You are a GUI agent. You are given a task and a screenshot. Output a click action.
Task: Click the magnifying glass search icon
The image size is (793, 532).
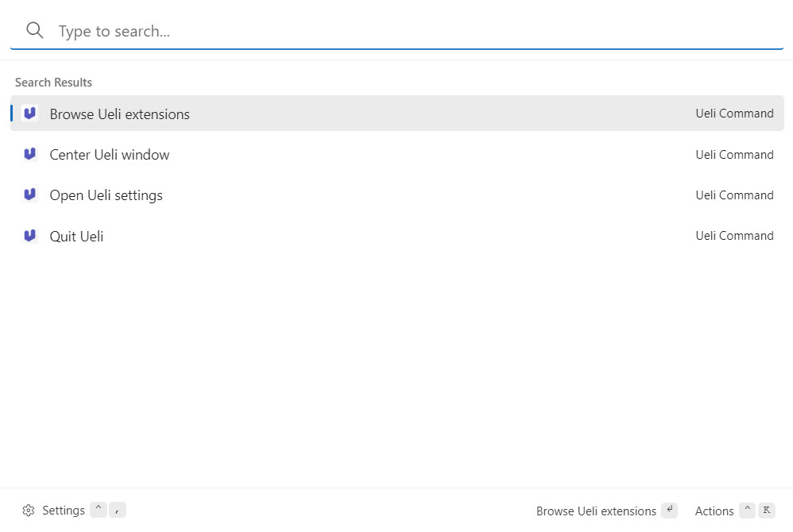click(x=34, y=30)
